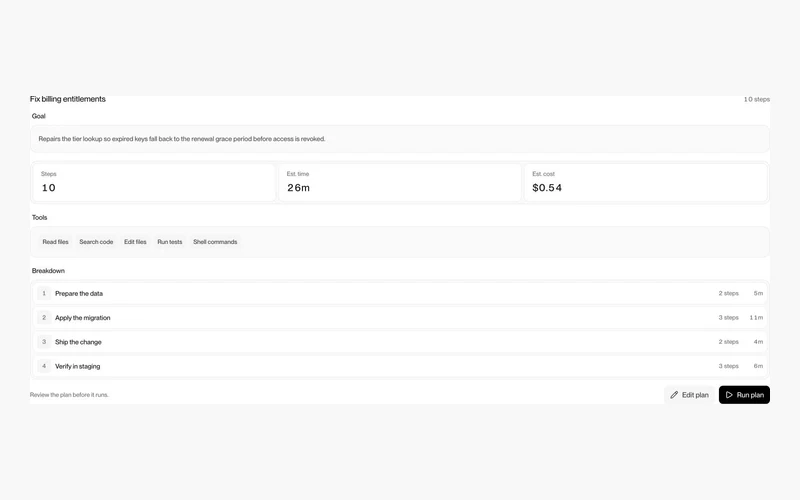Click the Est. cost value $0.54
The width and height of the screenshot is (800, 500).
point(547,188)
